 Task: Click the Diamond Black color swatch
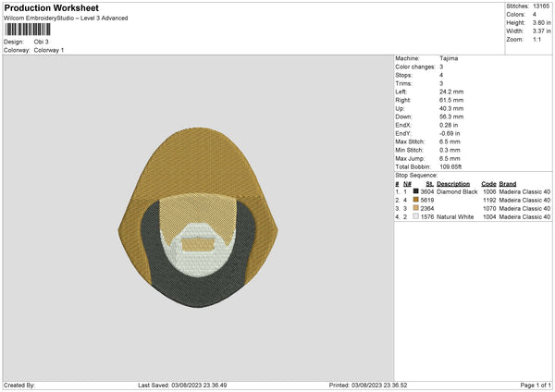[415, 191]
